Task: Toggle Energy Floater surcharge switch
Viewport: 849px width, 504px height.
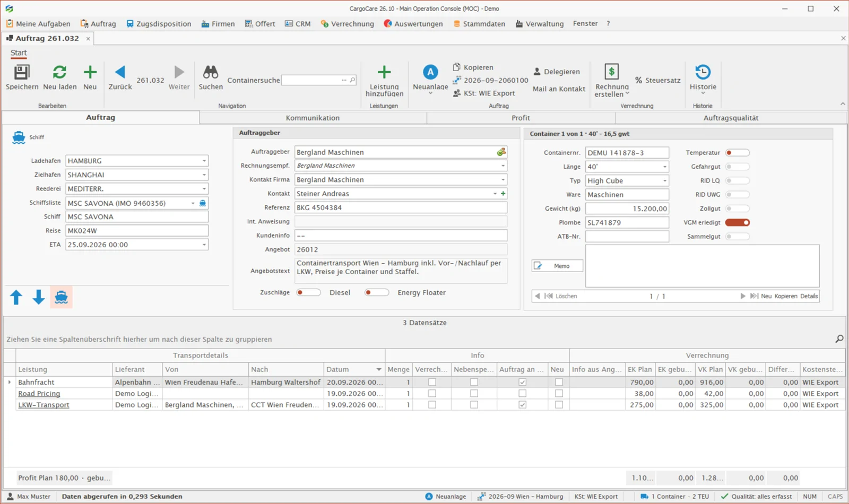Action: (377, 292)
